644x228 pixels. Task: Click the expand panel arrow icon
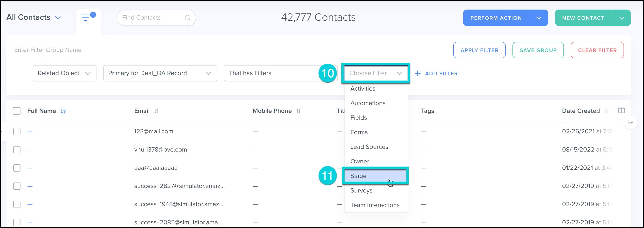pos(631,122)
